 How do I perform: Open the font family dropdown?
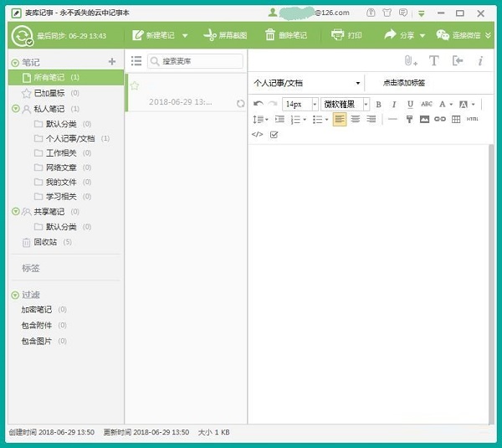(344, 104)
